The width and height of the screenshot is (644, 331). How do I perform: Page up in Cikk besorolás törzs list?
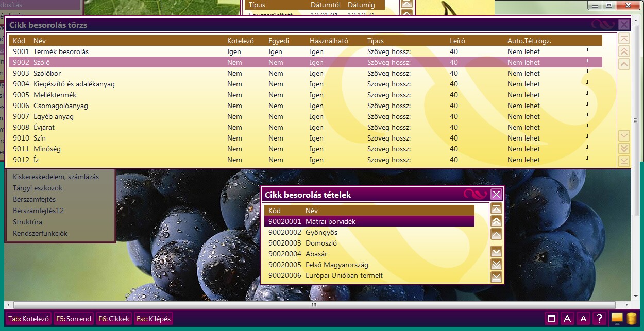coord(624,51)
